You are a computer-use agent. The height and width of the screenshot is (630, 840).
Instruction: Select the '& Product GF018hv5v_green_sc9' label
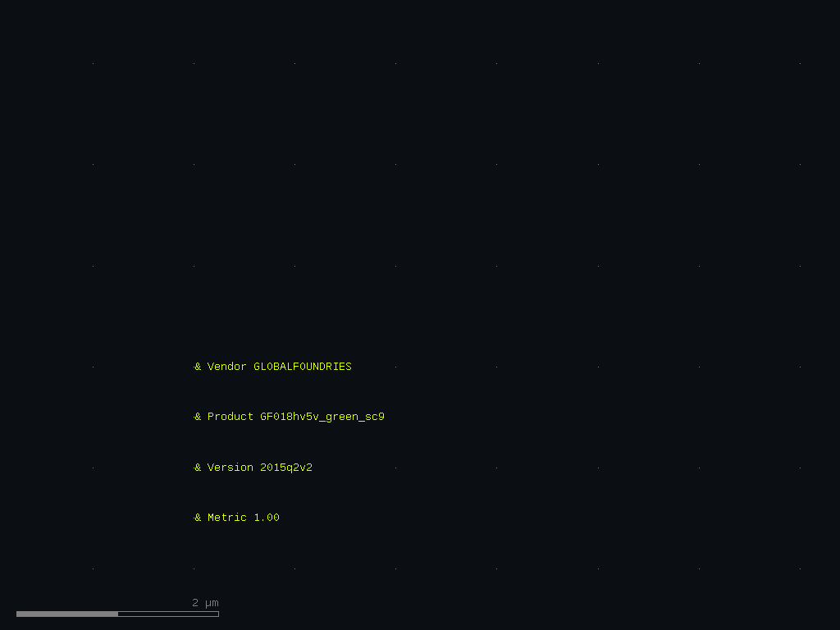(x=290, y=417)
